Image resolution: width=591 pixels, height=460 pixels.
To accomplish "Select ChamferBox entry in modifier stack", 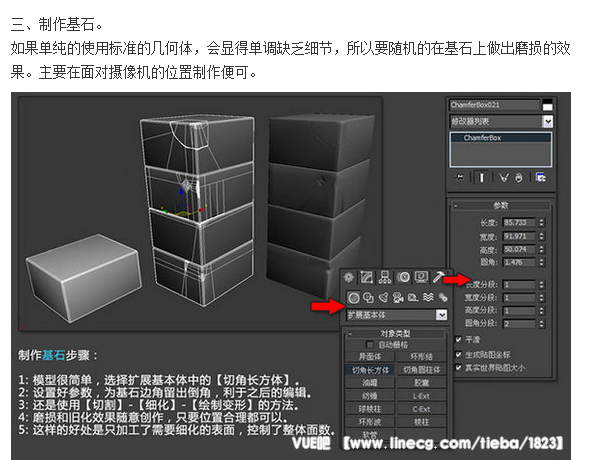I will [501, 138].
